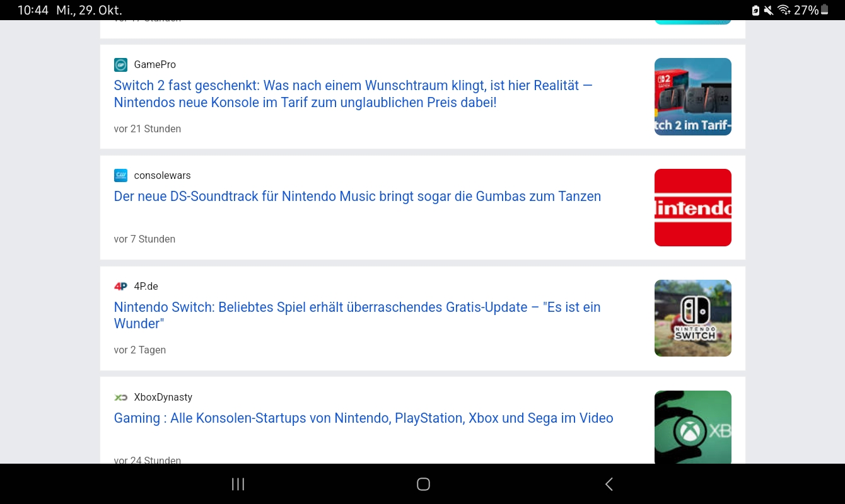Image resolution: width=845 pixels, height=504 pixels.
Task: Click the Nintendo logo thumbnail
Action: pyautogui.click(x=692, y=207)
